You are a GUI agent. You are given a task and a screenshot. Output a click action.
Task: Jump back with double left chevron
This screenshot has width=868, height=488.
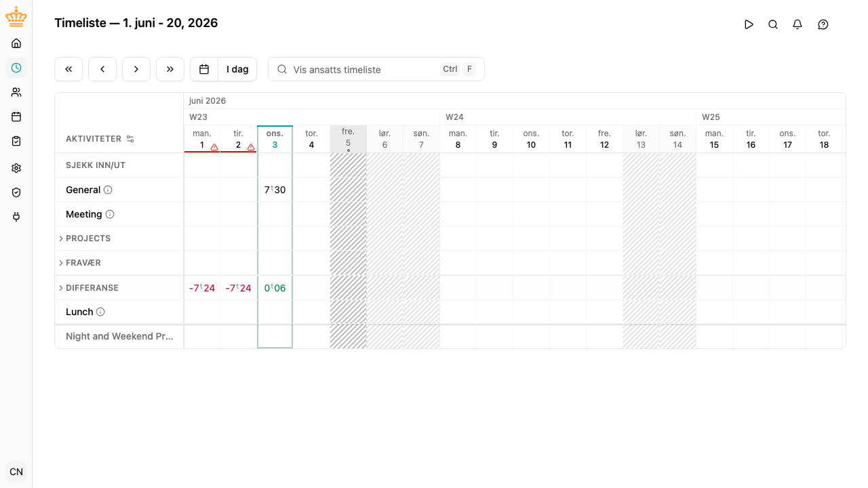click(x=68, y=69)
